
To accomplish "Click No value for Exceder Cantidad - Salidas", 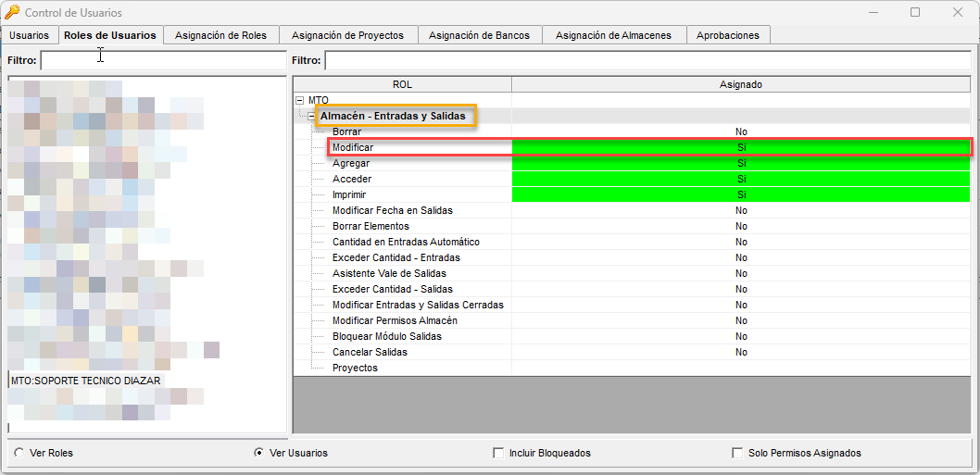I will 741,289.
